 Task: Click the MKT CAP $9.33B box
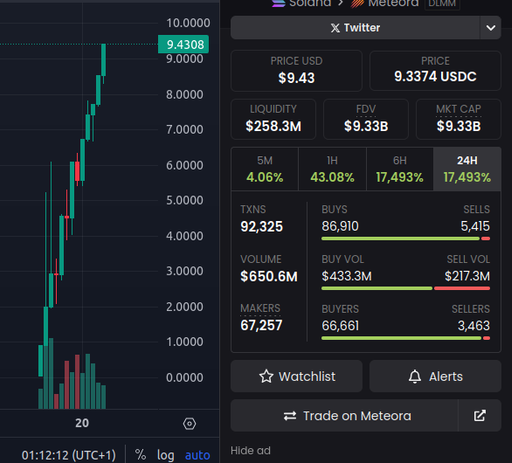459,119
